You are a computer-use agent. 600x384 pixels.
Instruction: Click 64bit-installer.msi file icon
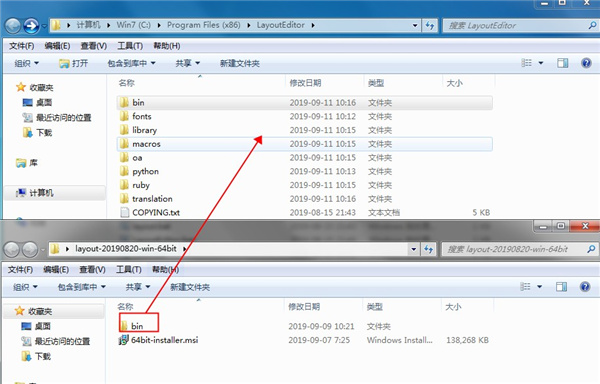tap(123, 340)
